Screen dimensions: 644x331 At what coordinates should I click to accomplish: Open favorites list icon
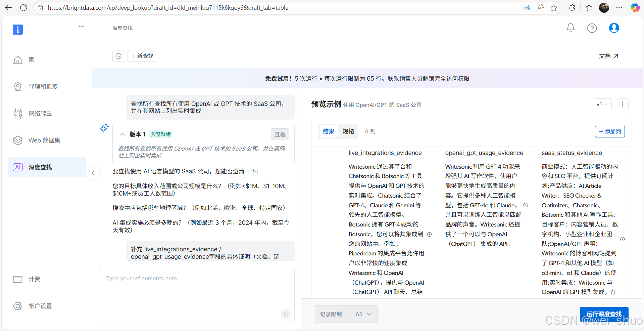click(x=589, y=7)
